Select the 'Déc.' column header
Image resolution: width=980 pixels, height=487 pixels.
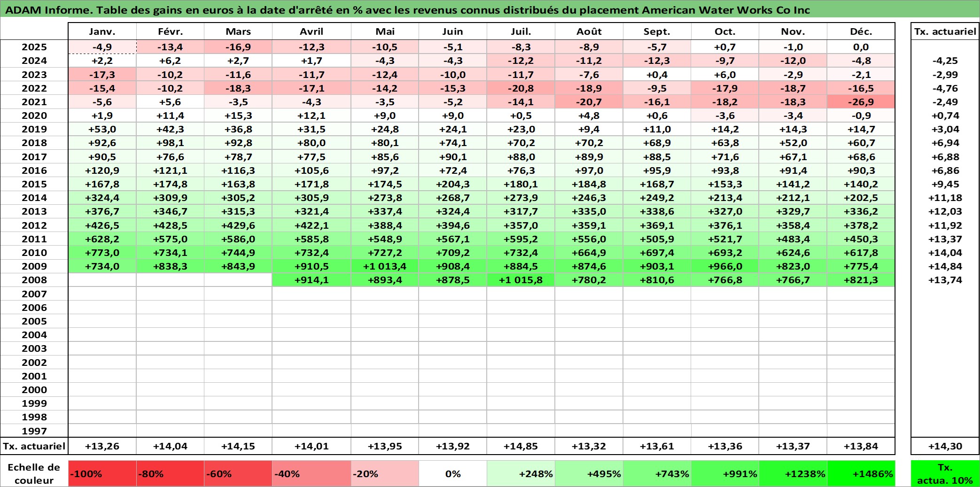[x=861, y=31]
